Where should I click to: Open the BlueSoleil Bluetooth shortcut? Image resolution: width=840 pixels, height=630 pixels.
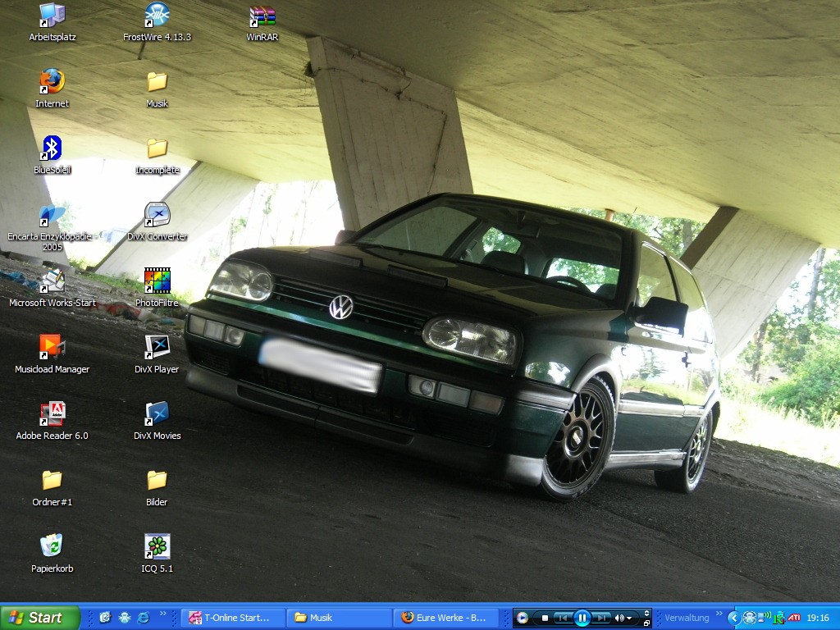pyautogui.click(x=52, y=155)
